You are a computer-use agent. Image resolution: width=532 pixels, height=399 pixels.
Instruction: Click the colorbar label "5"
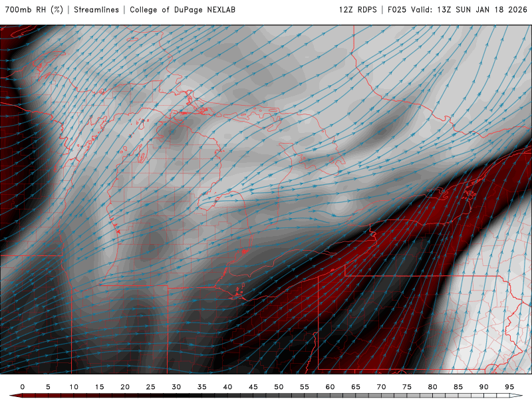48,387
